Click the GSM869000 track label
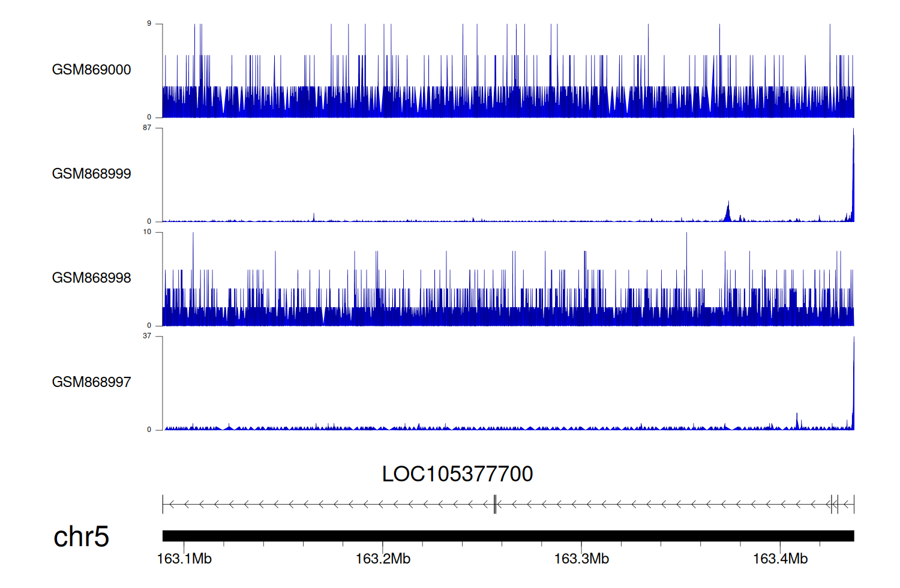This screenshot has height=588, width=900. [x=91, y=70]
